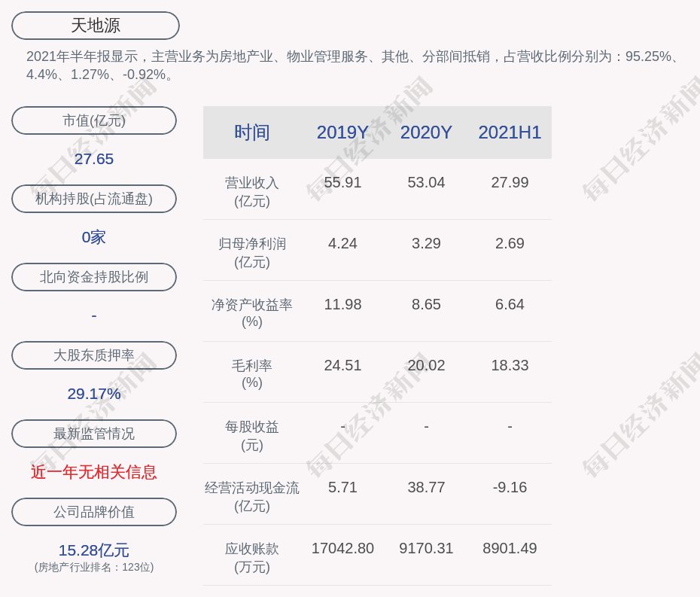Click the 2021H1 gross margin value 18.33
Image resolution: width=700 pixels, height=597 pixels.
point(510,365)
